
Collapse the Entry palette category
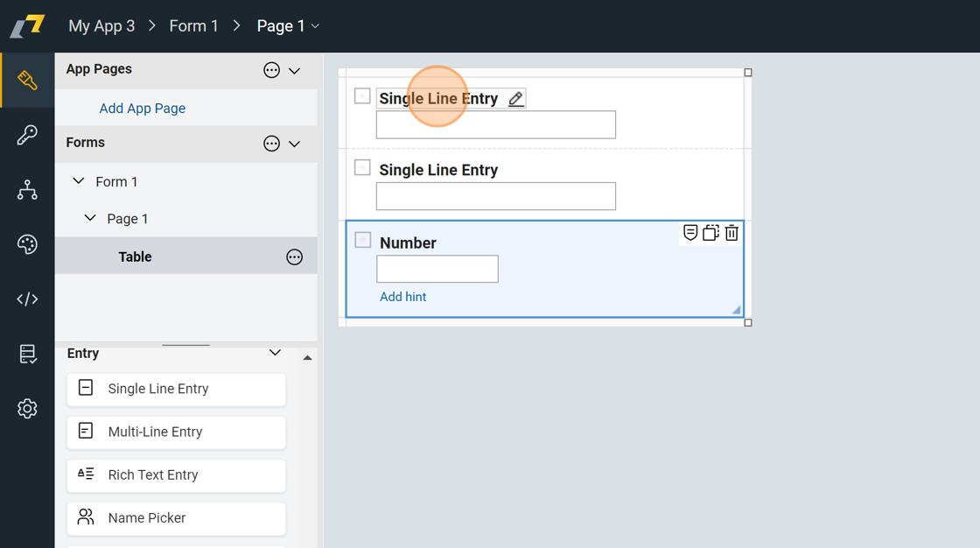275,353
